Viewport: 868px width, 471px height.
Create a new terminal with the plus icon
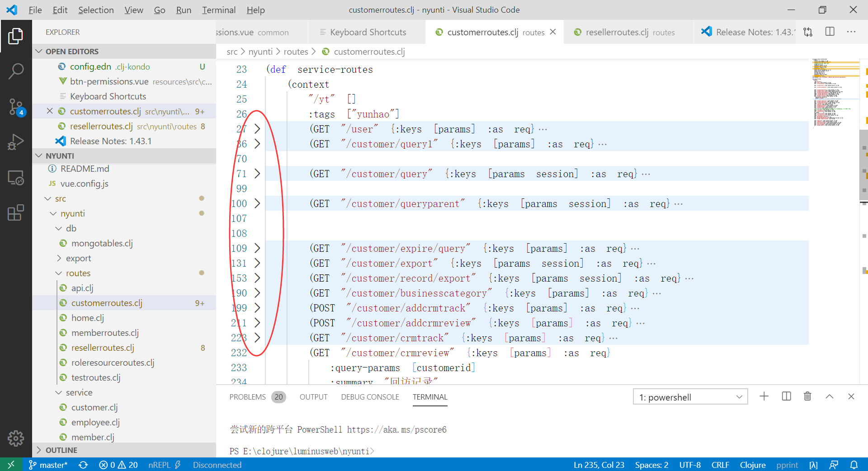[764, 396]
